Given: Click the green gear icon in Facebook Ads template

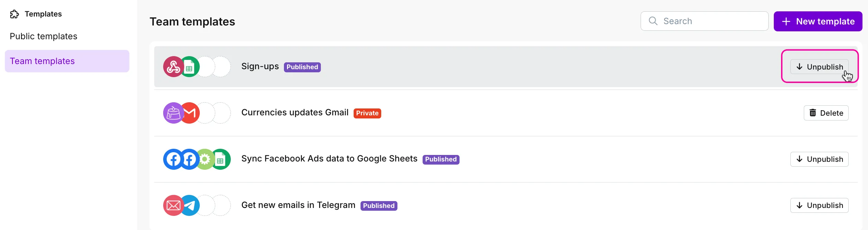Looking at the screenshot, I should click(205, 159).
